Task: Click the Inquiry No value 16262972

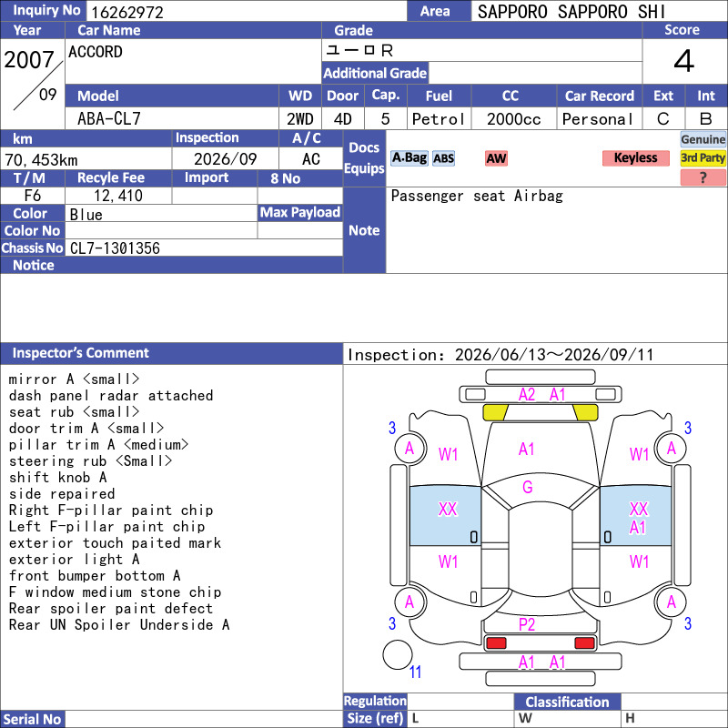Action: tap(127, 13)
